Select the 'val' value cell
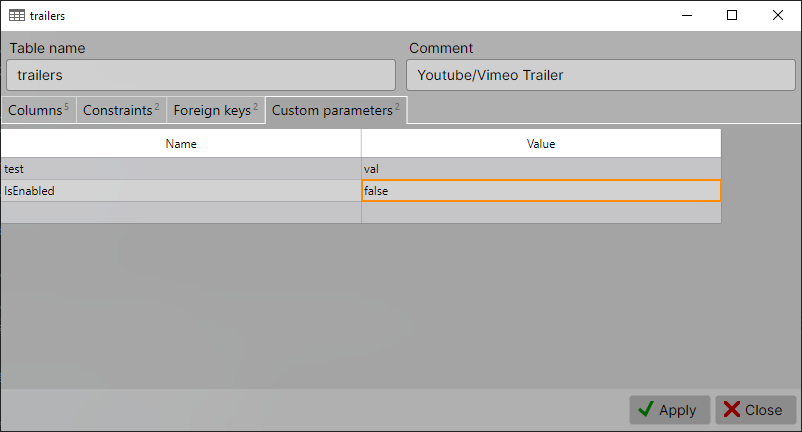The width and height of the screenshot is (802, 432). pyautogui.click(x=541, y=169)
